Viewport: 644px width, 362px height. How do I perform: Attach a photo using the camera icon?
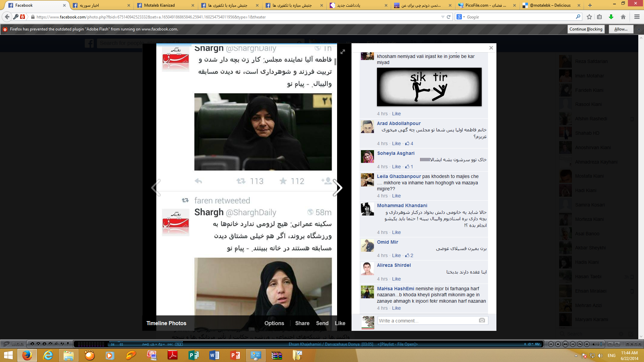(x=482, y=320)
